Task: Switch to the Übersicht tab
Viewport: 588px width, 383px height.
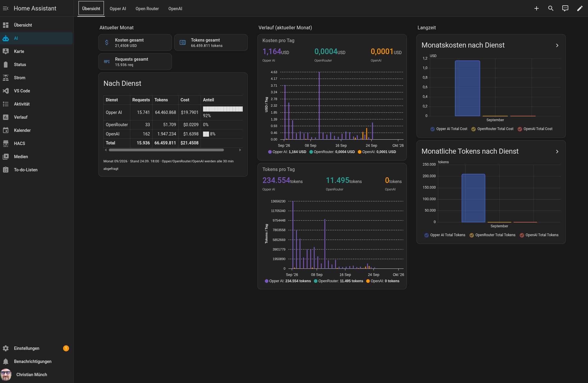Action: coord(91,9)
